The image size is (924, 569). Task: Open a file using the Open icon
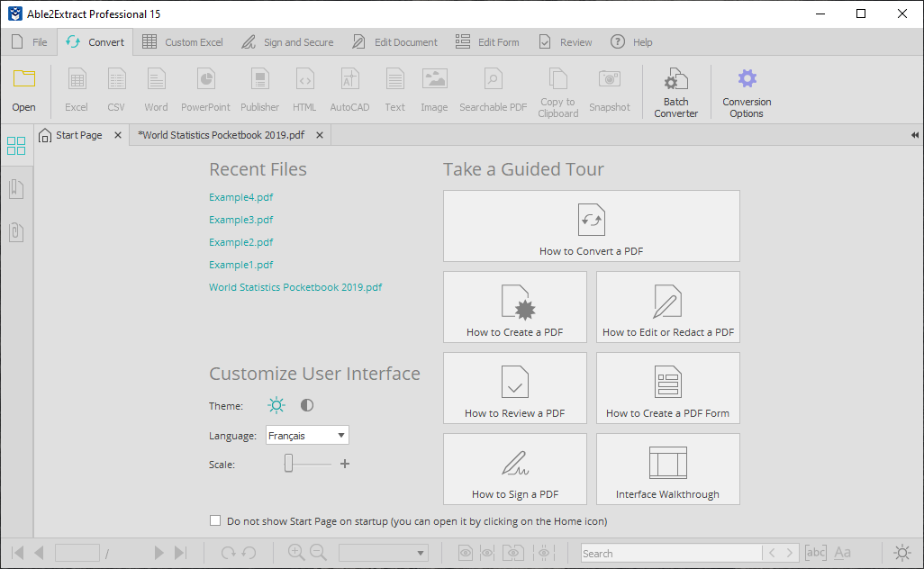(23, 88)
